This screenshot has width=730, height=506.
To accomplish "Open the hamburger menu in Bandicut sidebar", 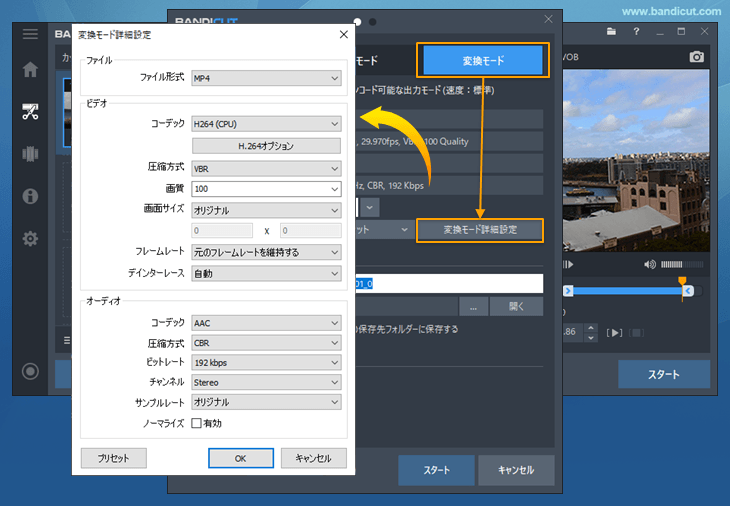I will pyautogui.click(x=30, y=34).
